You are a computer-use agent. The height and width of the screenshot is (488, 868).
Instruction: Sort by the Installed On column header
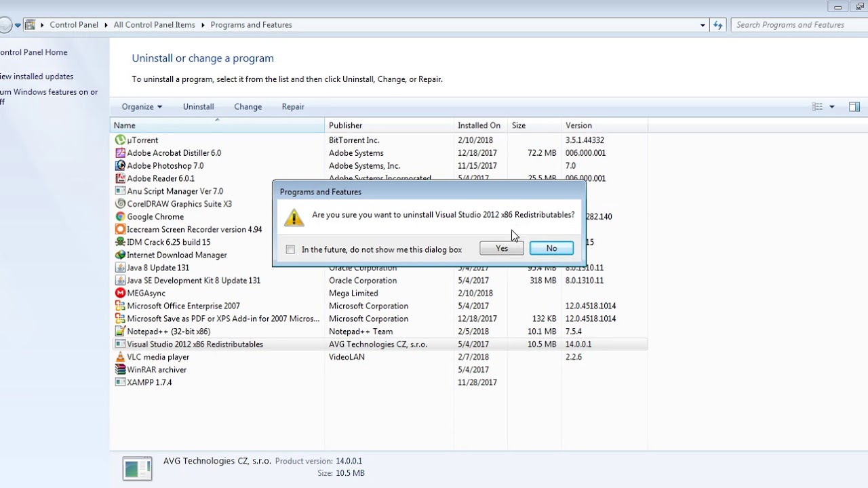point(481,125)
